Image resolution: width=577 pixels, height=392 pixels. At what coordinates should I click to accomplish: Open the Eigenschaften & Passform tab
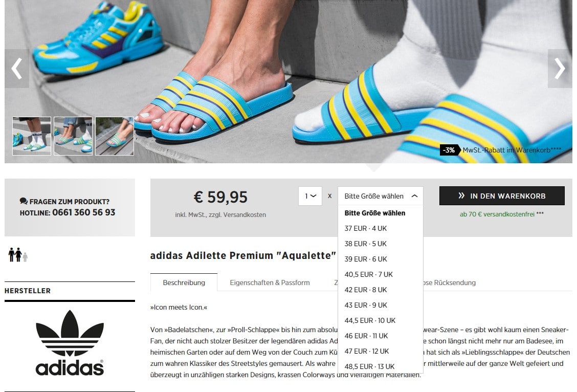click(270, 282)
